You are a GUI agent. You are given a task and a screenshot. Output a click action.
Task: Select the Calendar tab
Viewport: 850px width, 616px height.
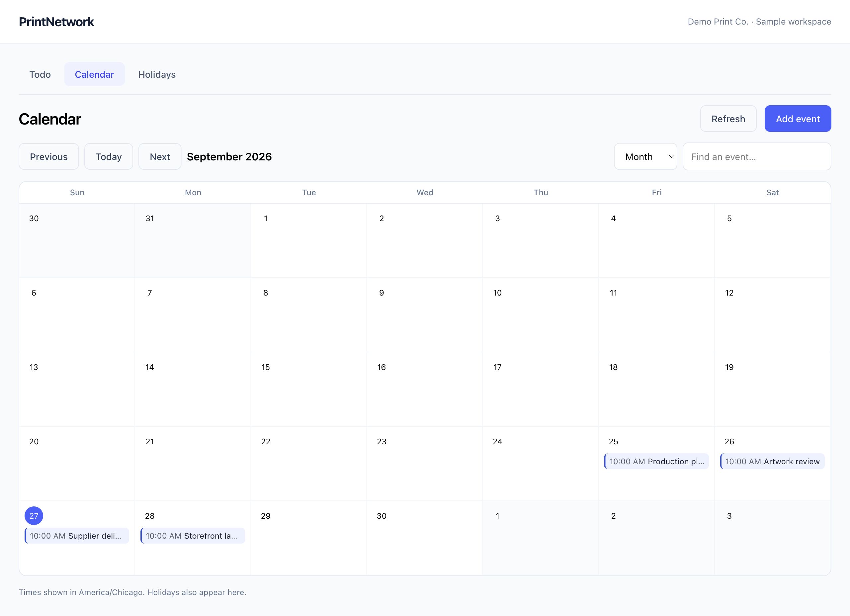(94, 74)
